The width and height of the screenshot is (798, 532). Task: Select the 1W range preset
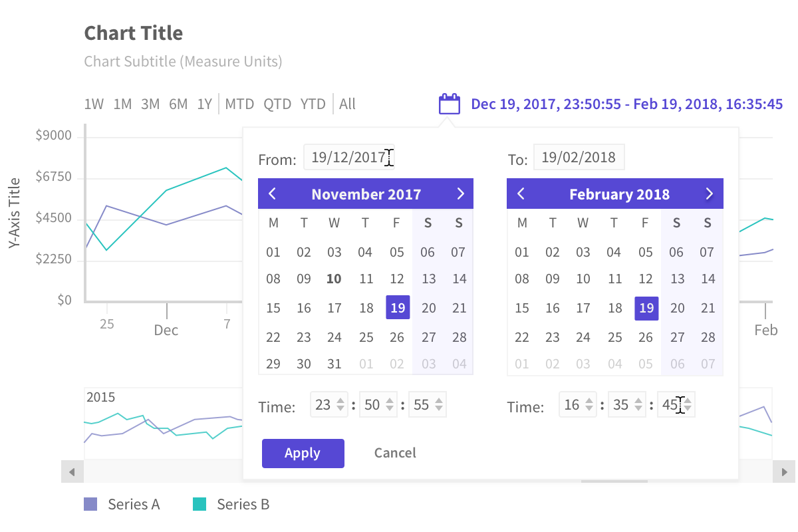[94, 104]
